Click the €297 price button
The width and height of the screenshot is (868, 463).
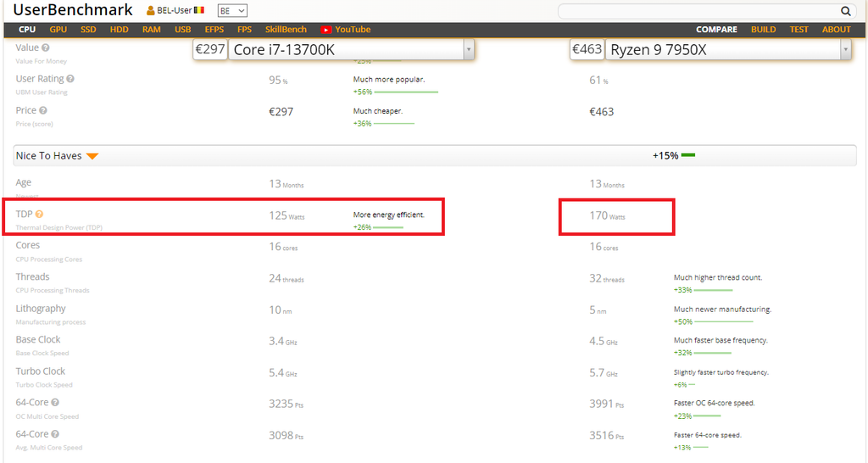(210, 49)
